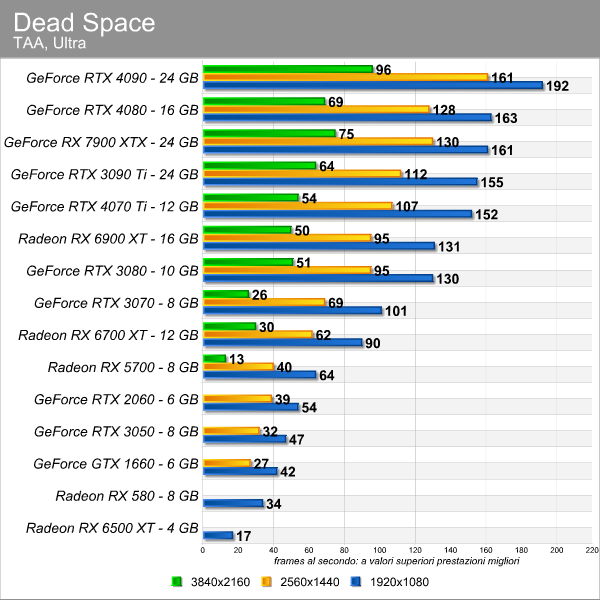600x600 pixels.
Task: Select the GeForce RTX 4080 - 16 GB label
Action: click(112, 110)
